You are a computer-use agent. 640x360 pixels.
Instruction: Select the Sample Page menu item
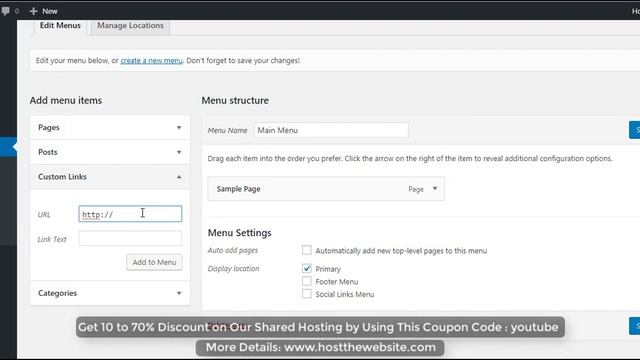[x=326, y=189]
